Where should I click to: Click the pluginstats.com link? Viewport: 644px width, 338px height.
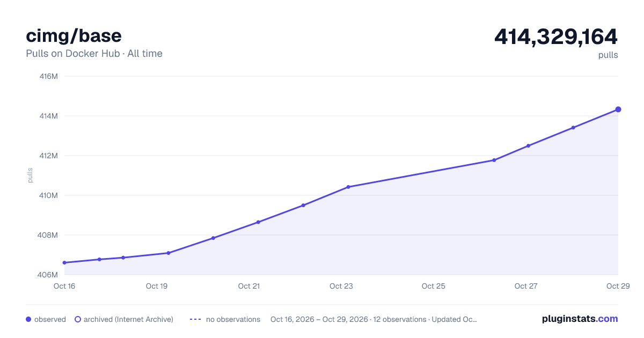point(580,319)
